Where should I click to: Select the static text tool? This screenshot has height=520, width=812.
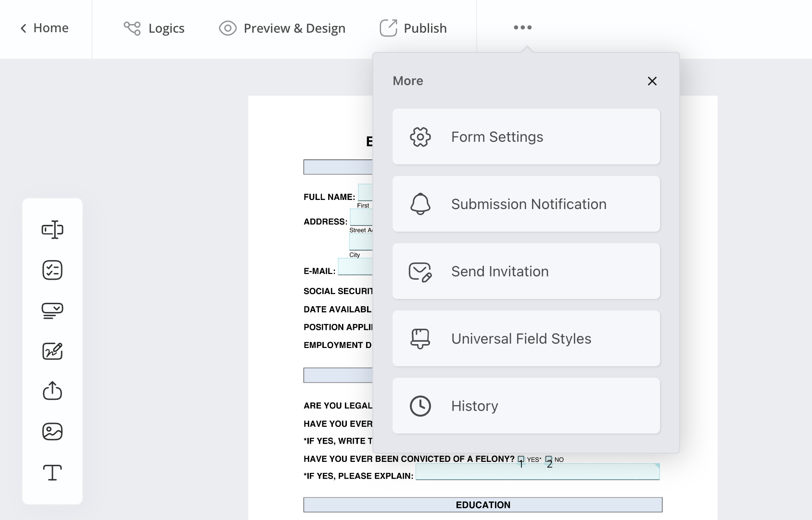(52, 472)
